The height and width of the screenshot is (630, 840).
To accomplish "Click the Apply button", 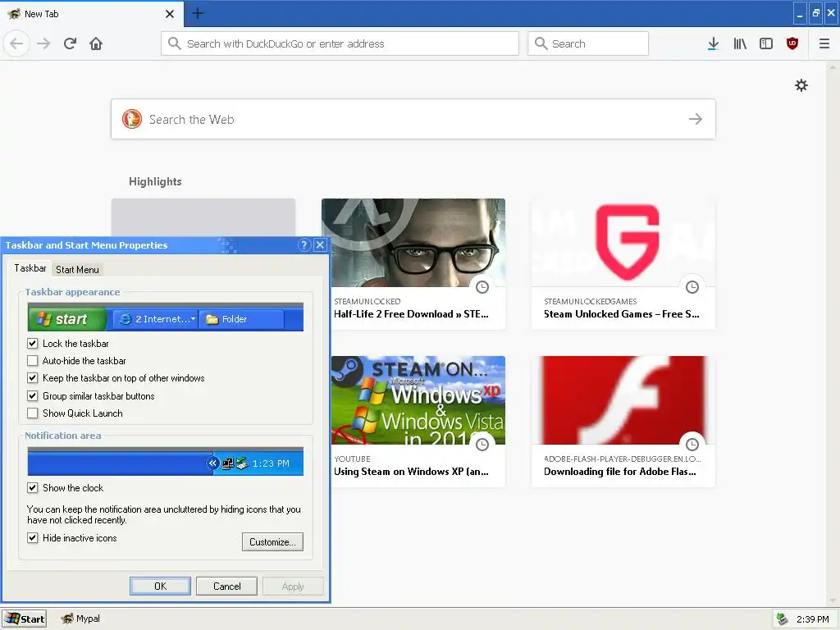I will tap(293, 586).
